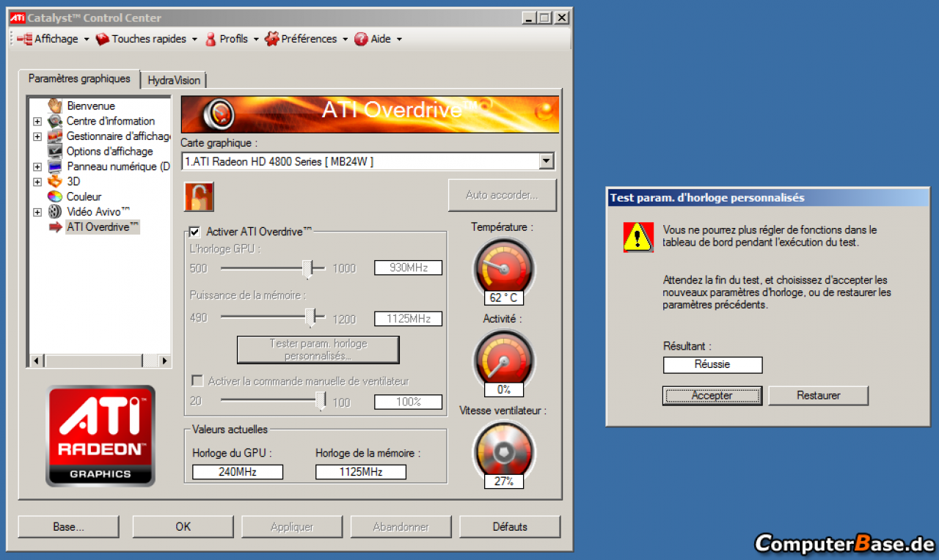Click the Auto accorder... button
This screenshot has height=560, width=939.
pos(503,195)
